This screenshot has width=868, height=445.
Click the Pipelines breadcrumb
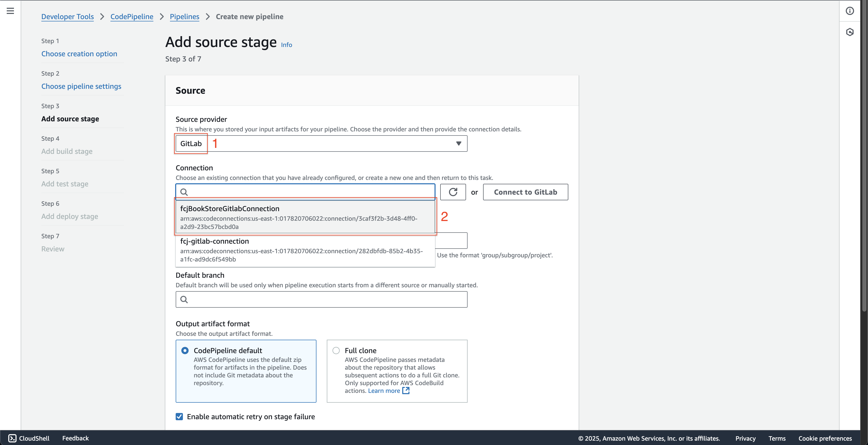click(x=184, y=17)
